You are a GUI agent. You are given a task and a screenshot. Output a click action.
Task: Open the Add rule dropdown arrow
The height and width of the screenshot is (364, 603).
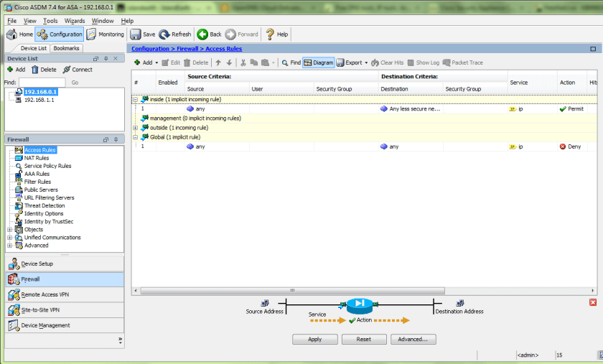coord(156,62)
